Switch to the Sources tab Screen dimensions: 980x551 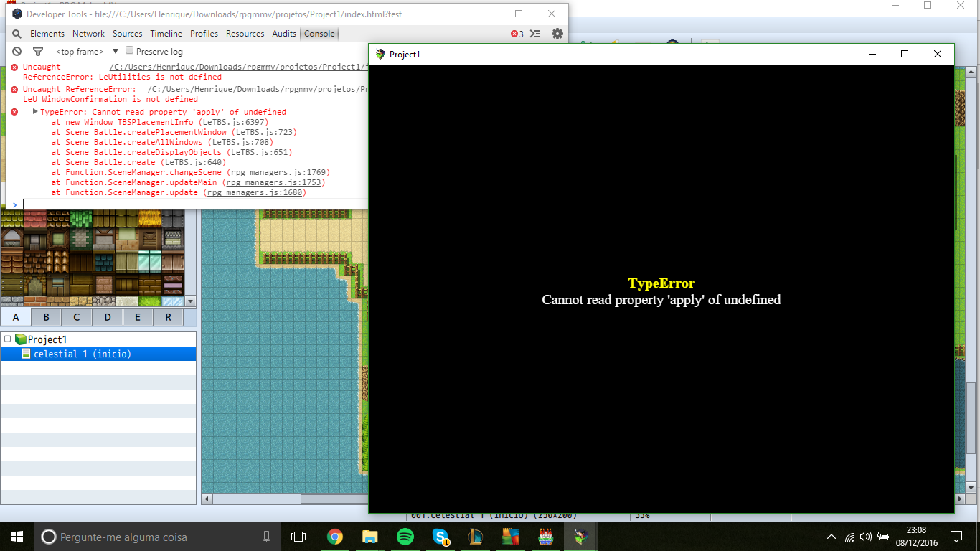point(128,34)
